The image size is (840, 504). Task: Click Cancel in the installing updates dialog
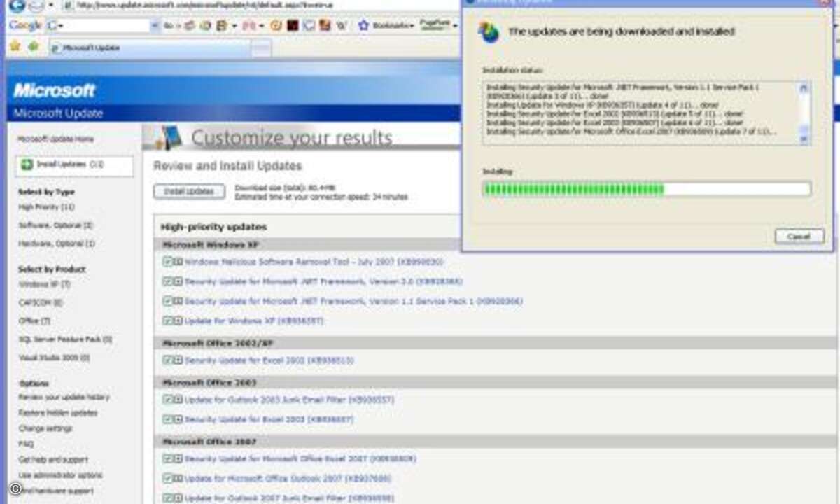coord(799,237)
